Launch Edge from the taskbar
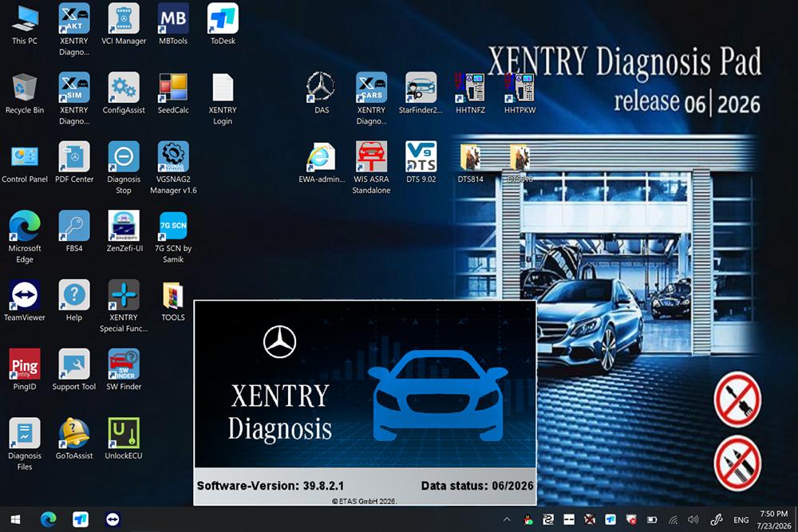The height and width of the screenshot is (532, 798). pyautogui.click(x=49, y=519)
